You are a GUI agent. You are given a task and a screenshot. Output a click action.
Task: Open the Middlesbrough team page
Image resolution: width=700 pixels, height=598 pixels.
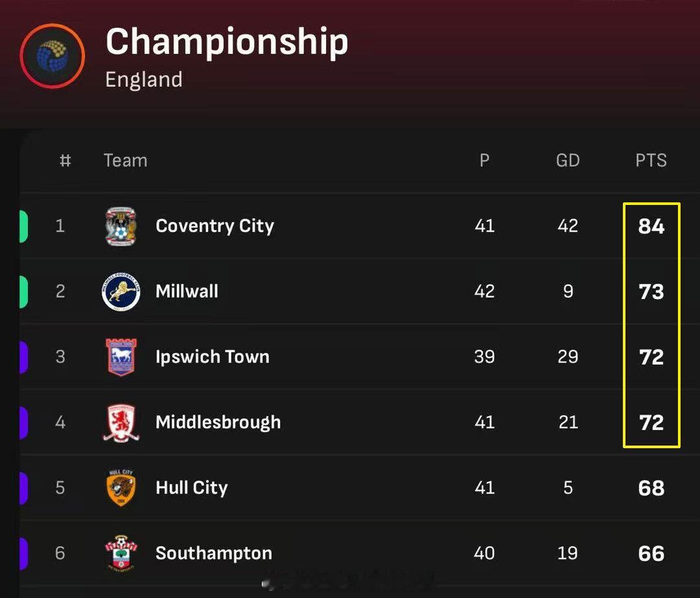pyautogui.click(x=218, y=423)
